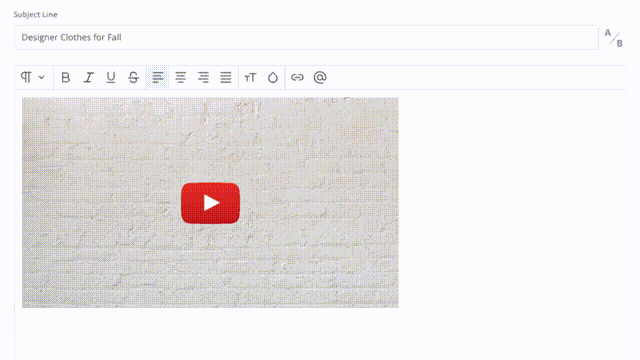Open A/B subject line testing
This screenshot has width=640, height=360.
click(x=613, y=38)
